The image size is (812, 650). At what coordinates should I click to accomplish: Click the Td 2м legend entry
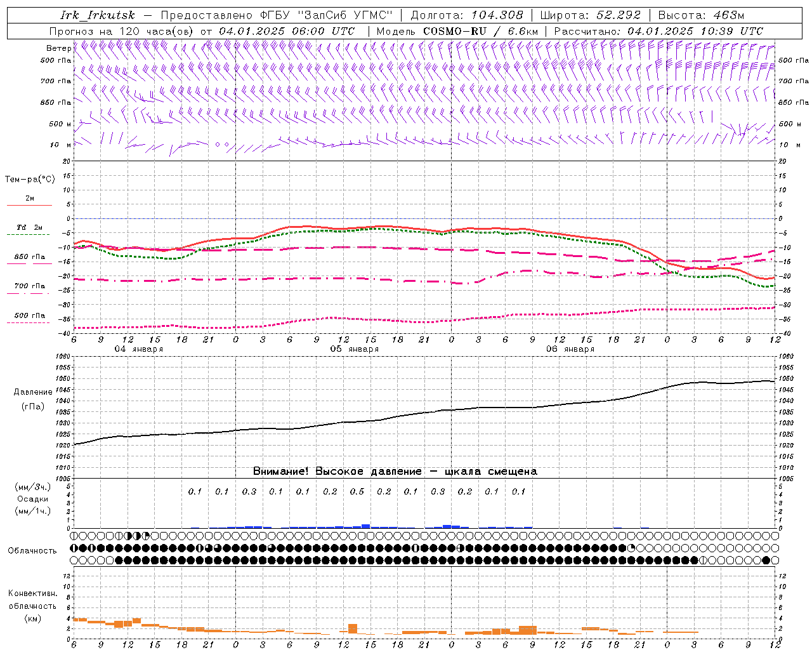pos(29,227)
